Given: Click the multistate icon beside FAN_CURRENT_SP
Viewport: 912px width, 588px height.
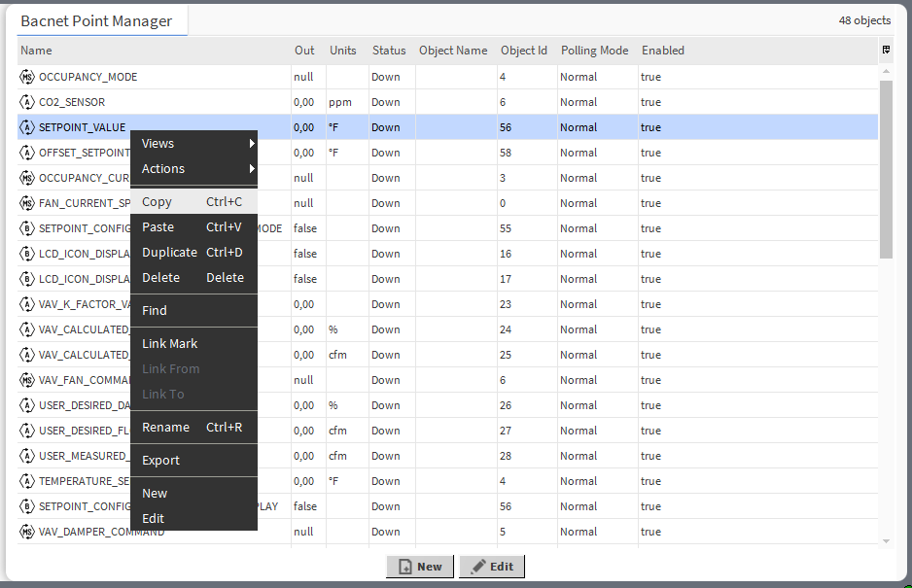Looking at the screenshot, I should [x=26, y=202].
